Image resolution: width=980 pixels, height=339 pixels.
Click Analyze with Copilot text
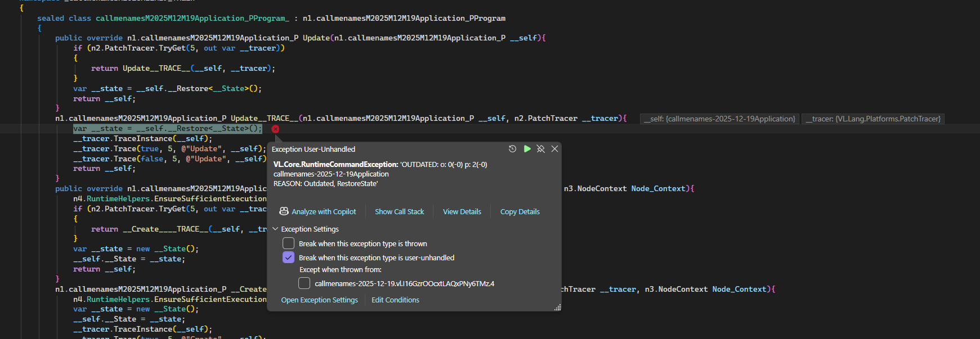pyautogui.click(x=324, y=212)
